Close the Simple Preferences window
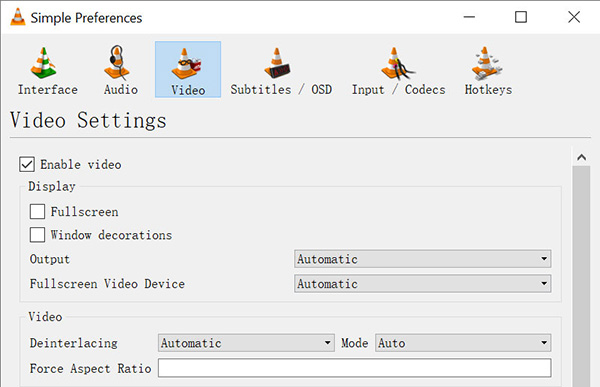This screenshot has width=600, height=387. click(x=574, y=17)
